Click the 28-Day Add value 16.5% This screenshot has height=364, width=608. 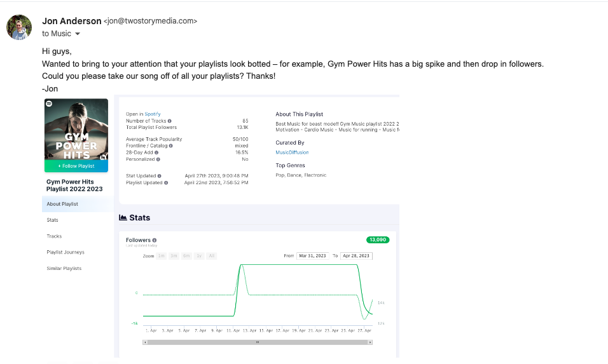pos(242,152)
